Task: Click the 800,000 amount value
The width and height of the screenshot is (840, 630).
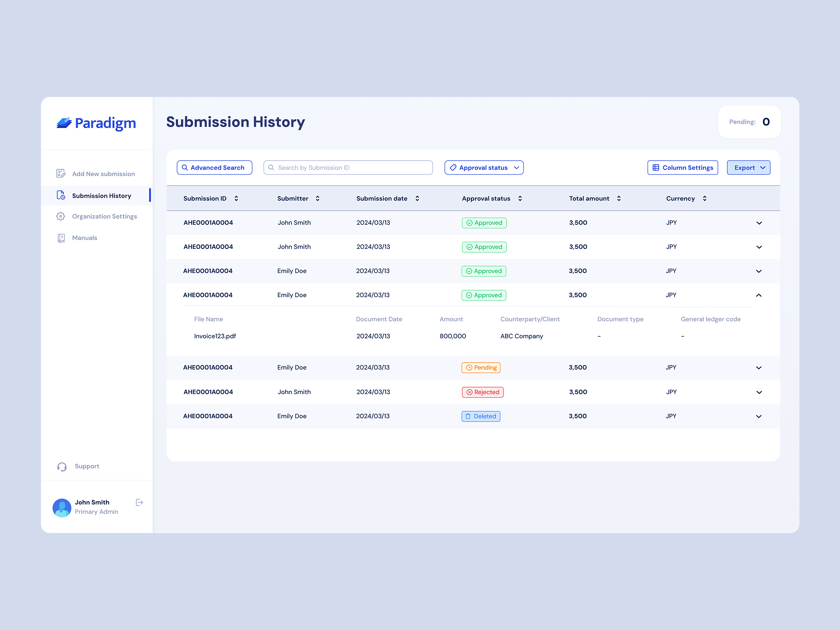Action: (x=453, y=336)
